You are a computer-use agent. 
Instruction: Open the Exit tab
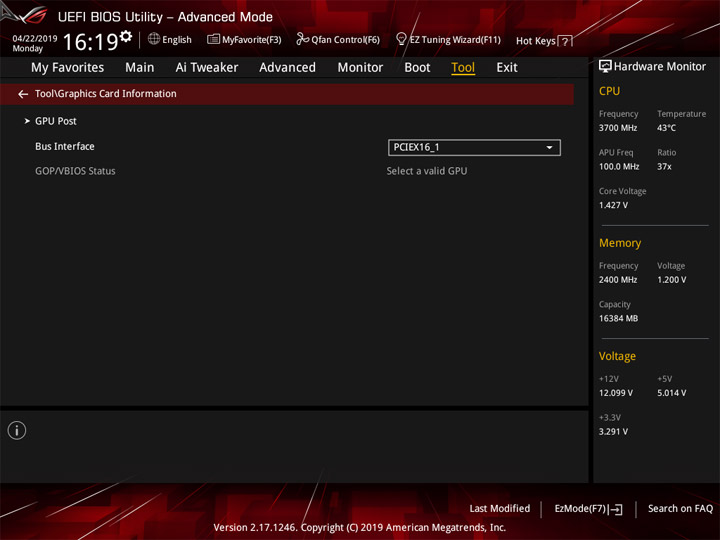point(506,68)
